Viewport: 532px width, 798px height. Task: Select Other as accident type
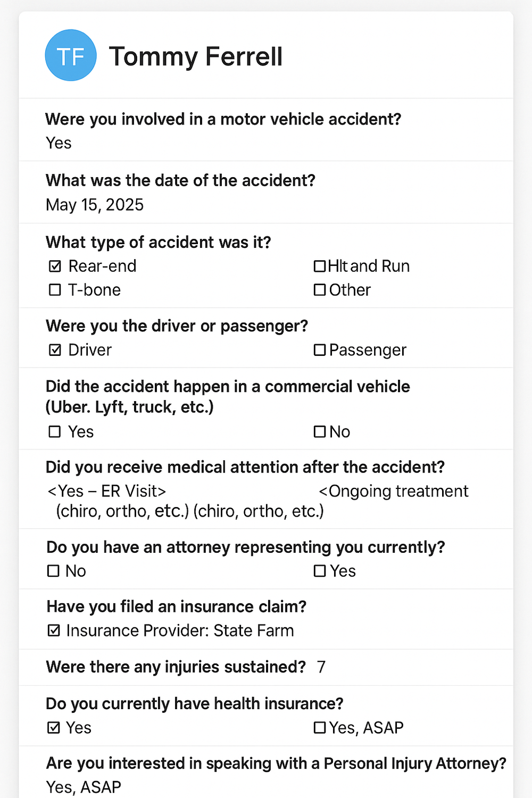point(319,290)
